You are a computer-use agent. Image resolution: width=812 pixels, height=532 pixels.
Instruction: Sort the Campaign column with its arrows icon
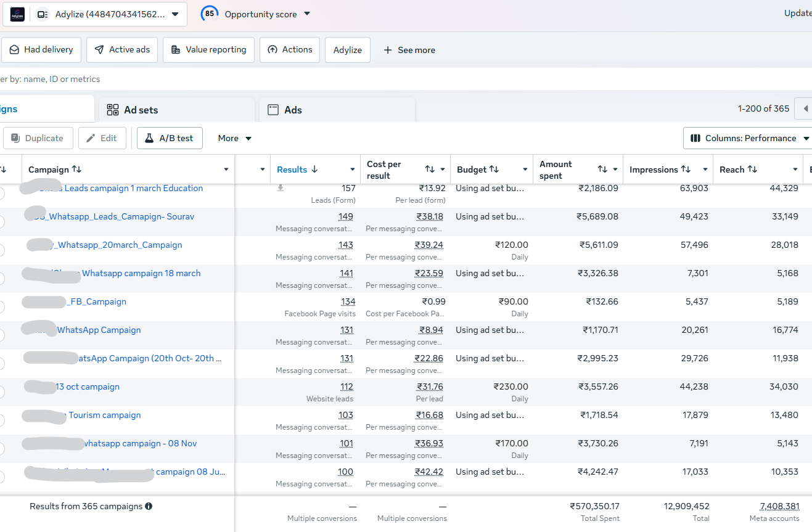(x=76, y=170)
